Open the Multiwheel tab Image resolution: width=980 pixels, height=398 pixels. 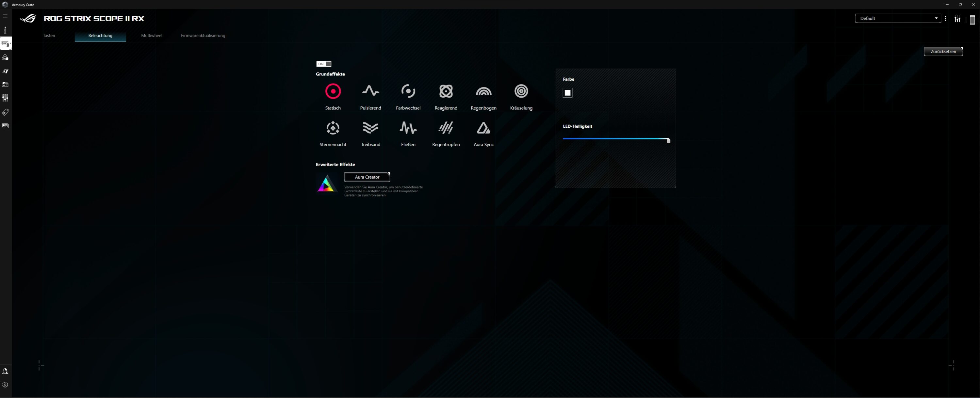point(152,36)
